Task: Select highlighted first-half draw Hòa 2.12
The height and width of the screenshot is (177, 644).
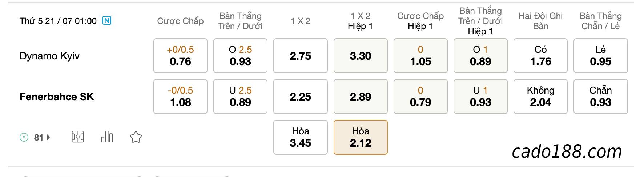Action: (361, 137)
